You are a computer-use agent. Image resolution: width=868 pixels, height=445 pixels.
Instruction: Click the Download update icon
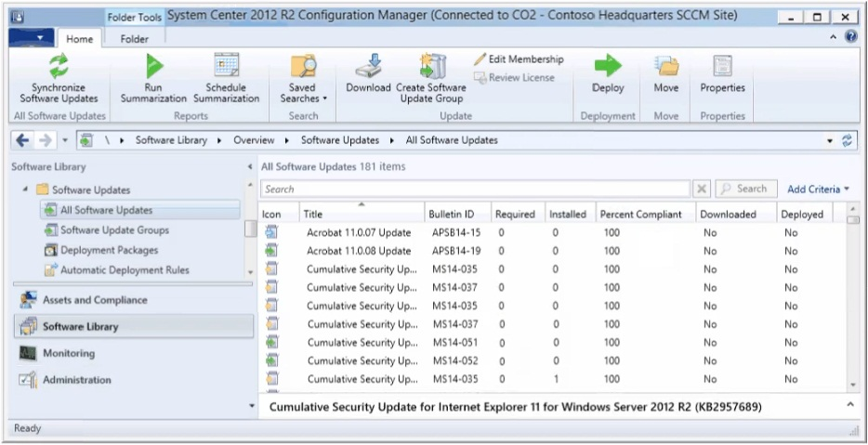(x=369, y=66)
